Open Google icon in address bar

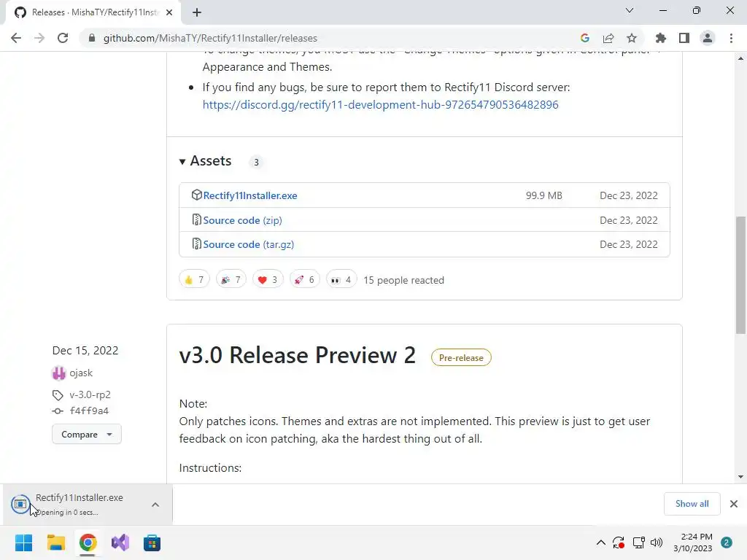point(585,38)
